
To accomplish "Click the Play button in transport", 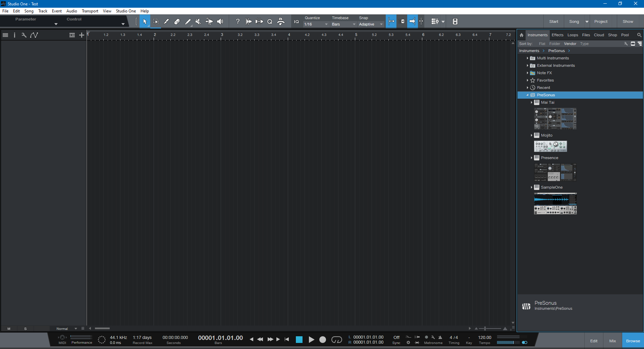I will 311,340.
